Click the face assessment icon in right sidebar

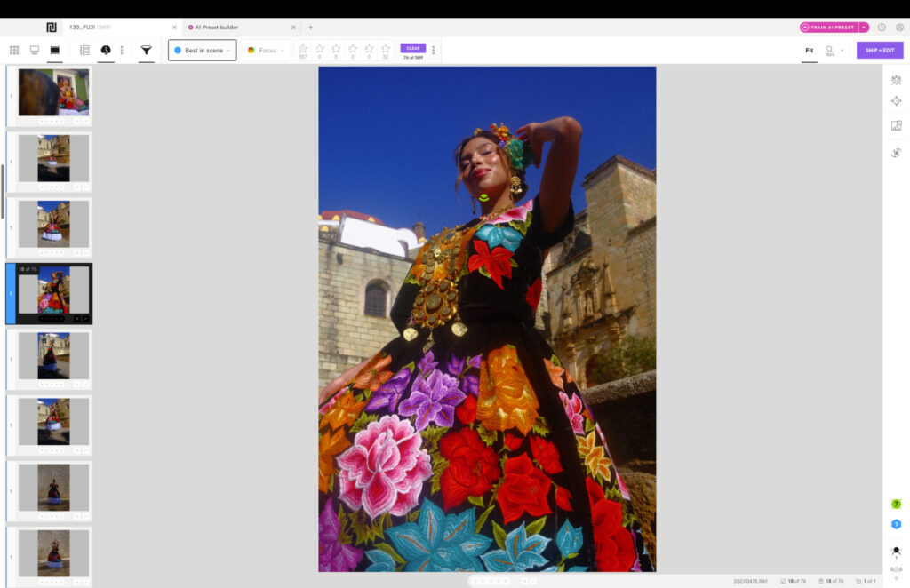click(895, 79)
